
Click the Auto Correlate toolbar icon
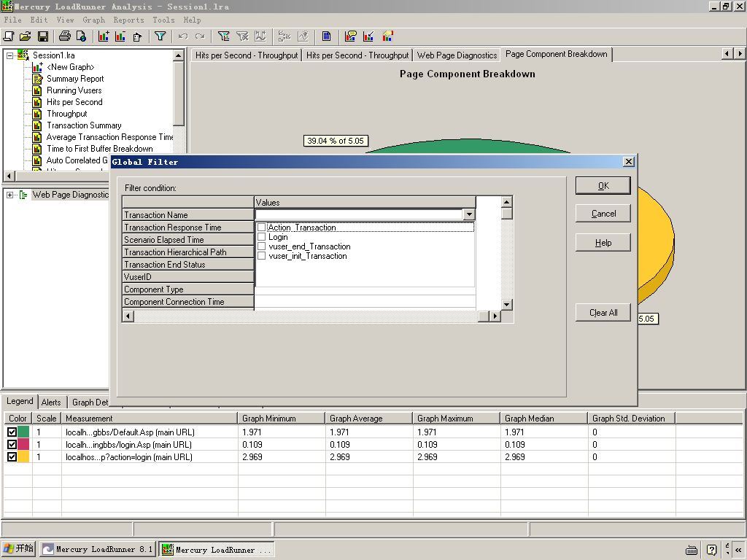(x=285, y=36)
